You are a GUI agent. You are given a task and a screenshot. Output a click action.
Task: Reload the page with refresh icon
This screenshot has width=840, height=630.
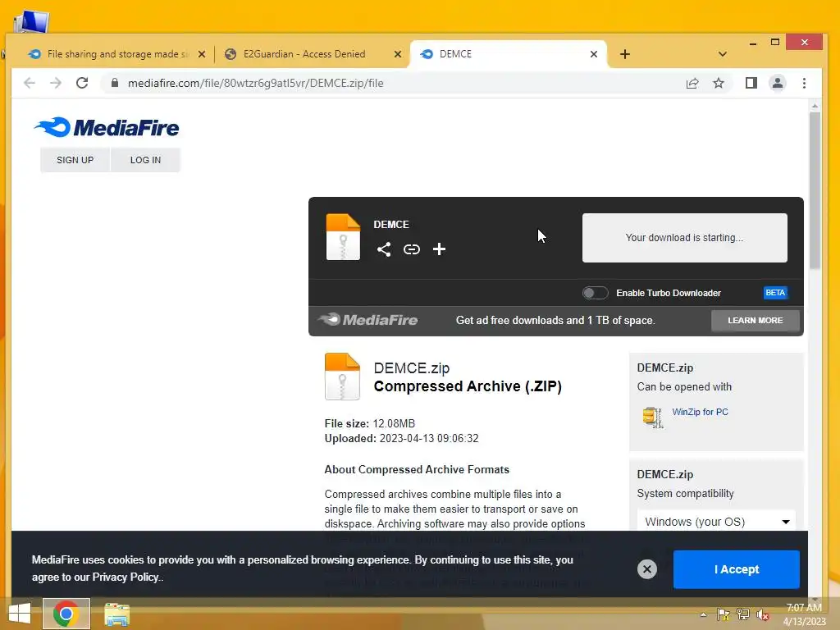82,83
